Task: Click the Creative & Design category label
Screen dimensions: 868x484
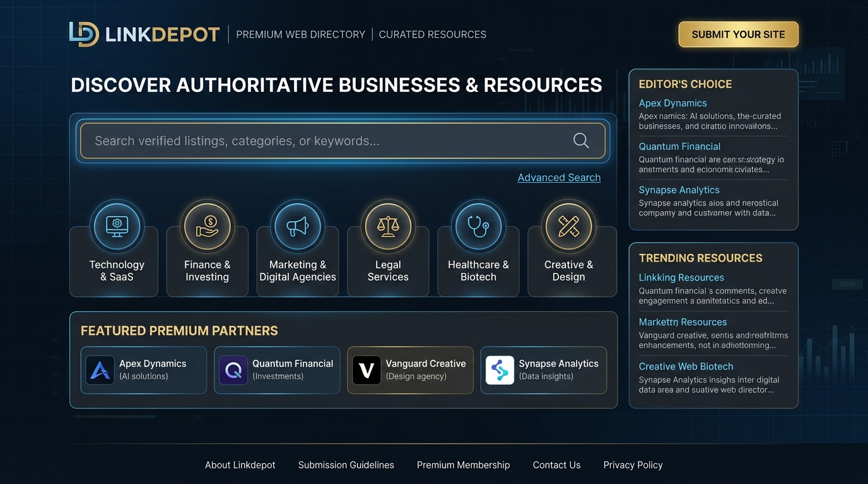Action: 568,270
